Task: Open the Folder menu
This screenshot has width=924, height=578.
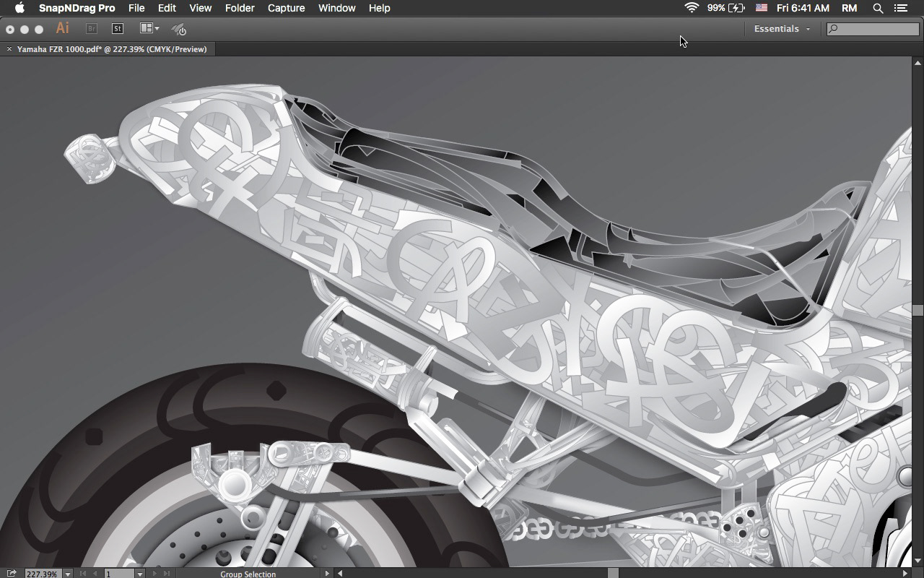Action: pyautogui.click(x=240, y=8)
